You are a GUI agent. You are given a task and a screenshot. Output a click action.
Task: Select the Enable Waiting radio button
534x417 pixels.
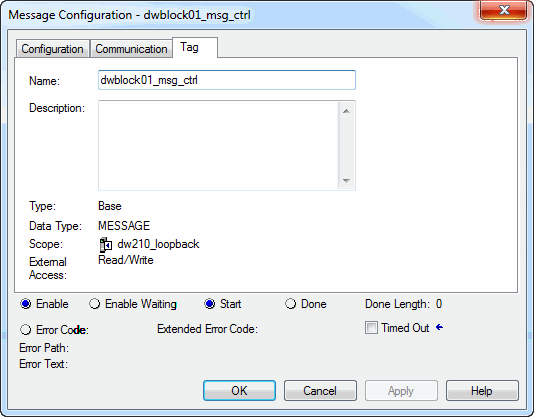click(95, 304)
